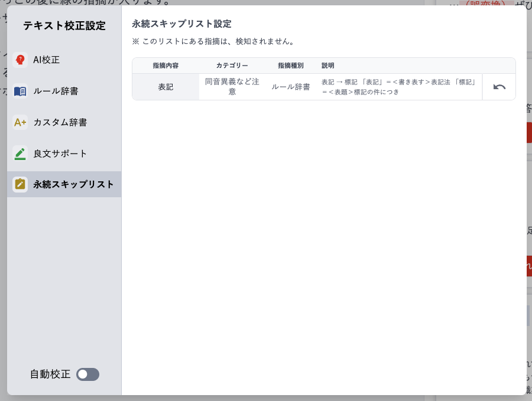Click the A+ カスタム辞書 icon

coord(20,122)
